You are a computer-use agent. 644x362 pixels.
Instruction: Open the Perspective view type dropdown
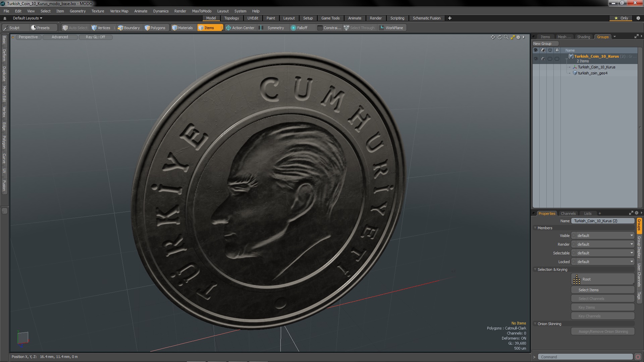point(28,37)
